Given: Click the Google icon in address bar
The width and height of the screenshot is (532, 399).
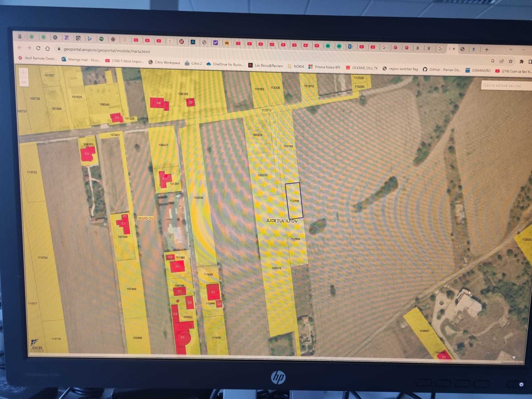Looking at the screenshot, I should pos(493,61).
